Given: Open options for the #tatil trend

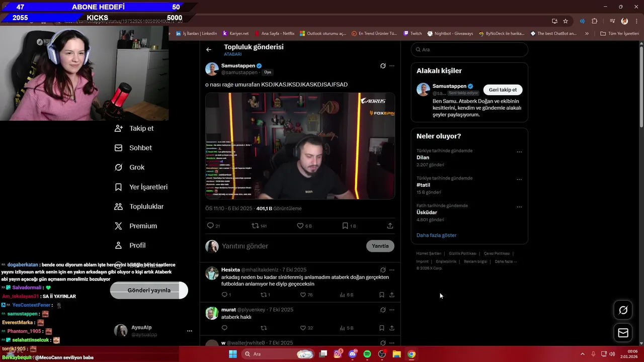Looking at the screenshot, I should 519,179.
